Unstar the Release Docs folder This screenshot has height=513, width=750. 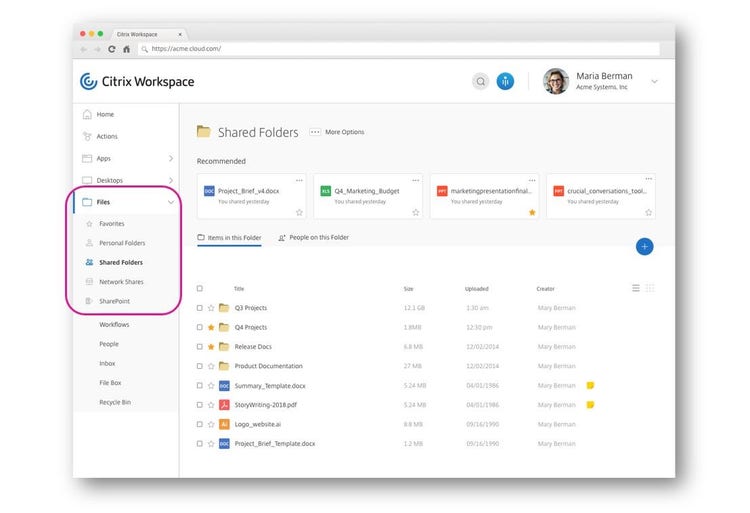(211, 347)
